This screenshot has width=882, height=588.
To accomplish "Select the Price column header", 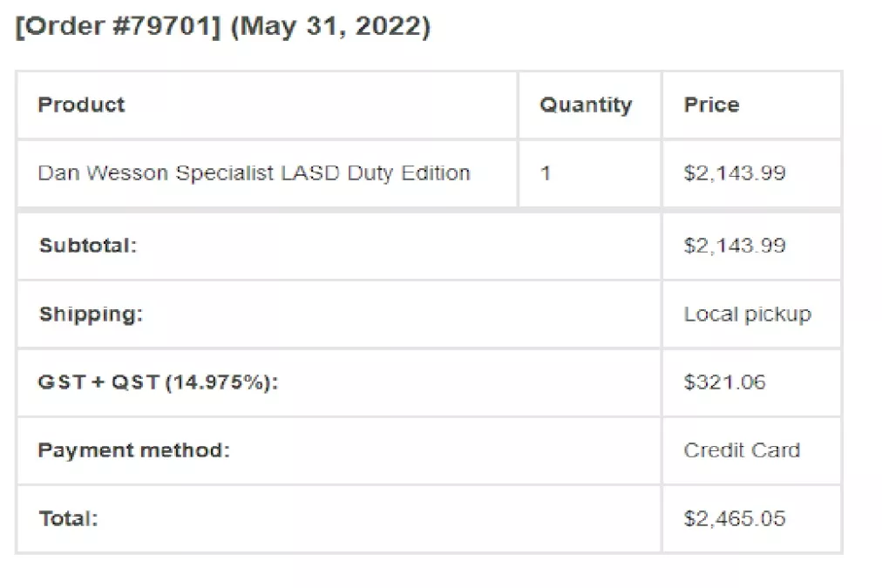I will coord(711,105).
